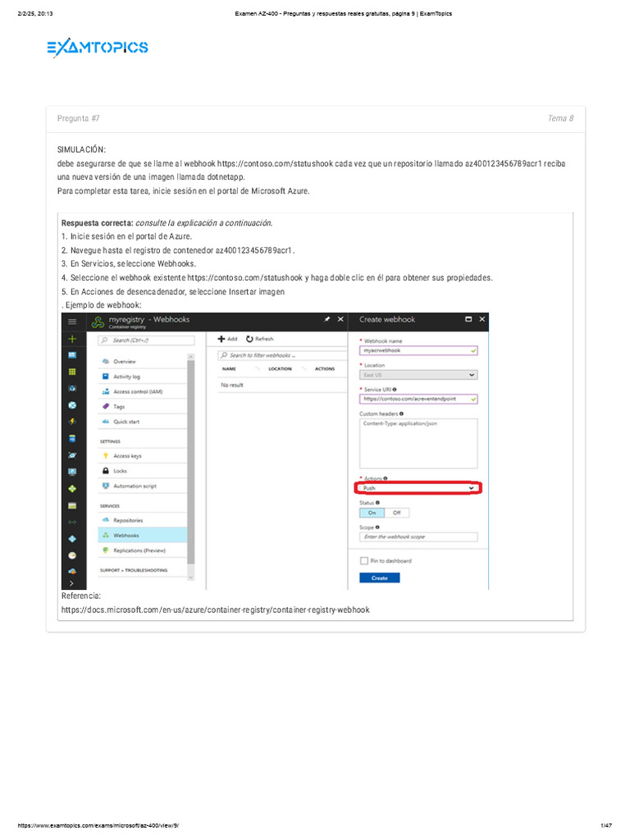This screenshot has height=840, width=630.
Task: Click the Service URI field
Action: (x=418, y=399)
